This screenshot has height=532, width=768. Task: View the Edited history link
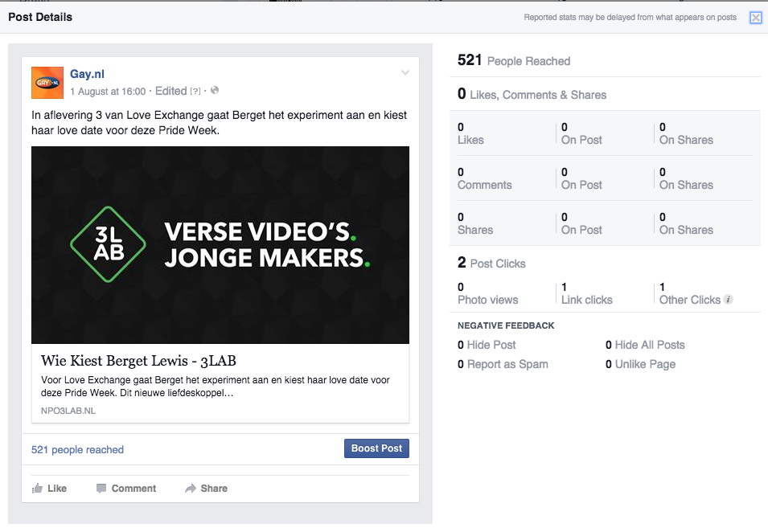pyautogui.click(x=171, y=91)
